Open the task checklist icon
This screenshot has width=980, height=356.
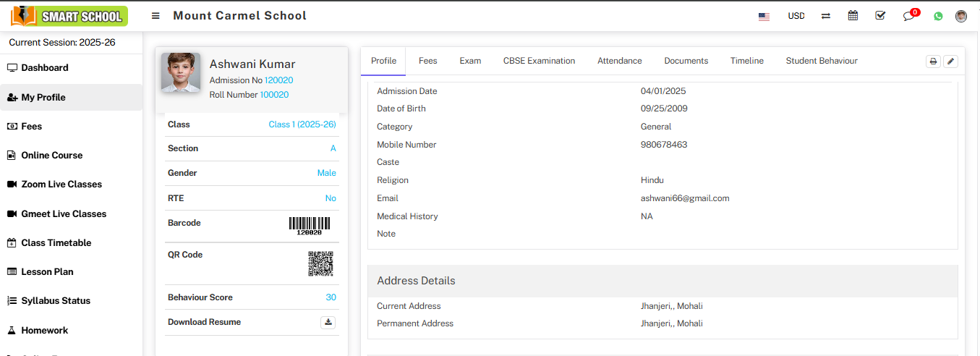[x=880, y=16]
